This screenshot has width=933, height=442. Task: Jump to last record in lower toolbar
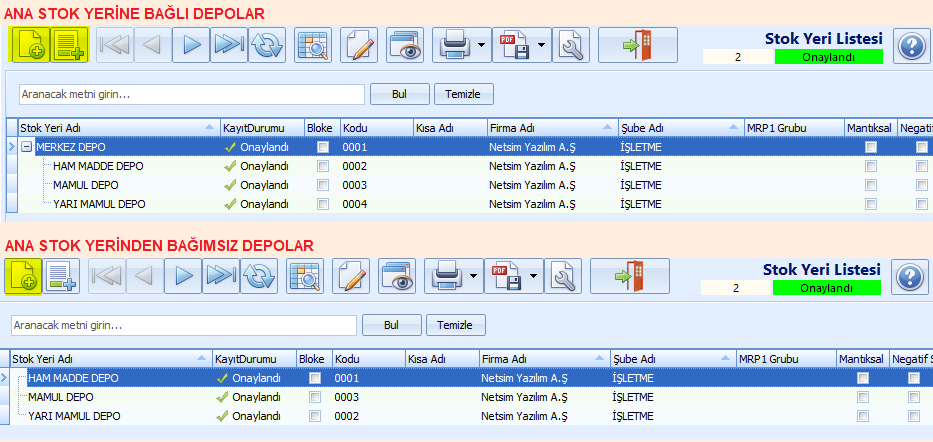pyautogui.click(x=221, y=276)
